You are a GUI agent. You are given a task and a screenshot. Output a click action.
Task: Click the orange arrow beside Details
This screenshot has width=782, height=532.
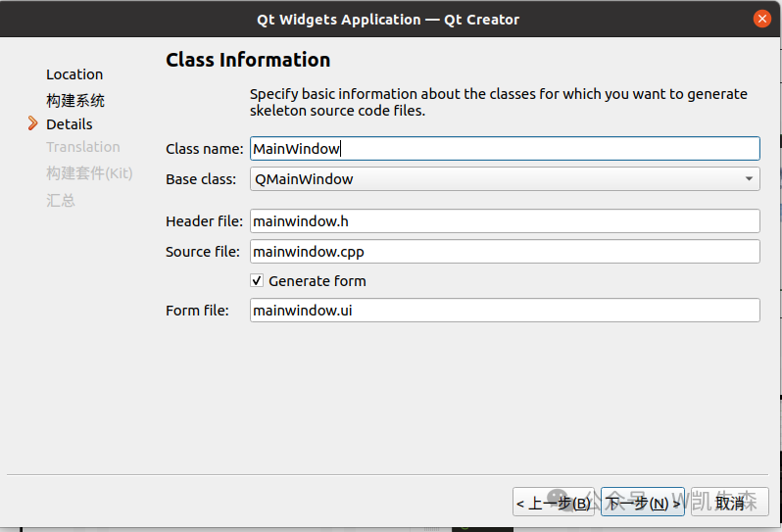coord(32,123)
